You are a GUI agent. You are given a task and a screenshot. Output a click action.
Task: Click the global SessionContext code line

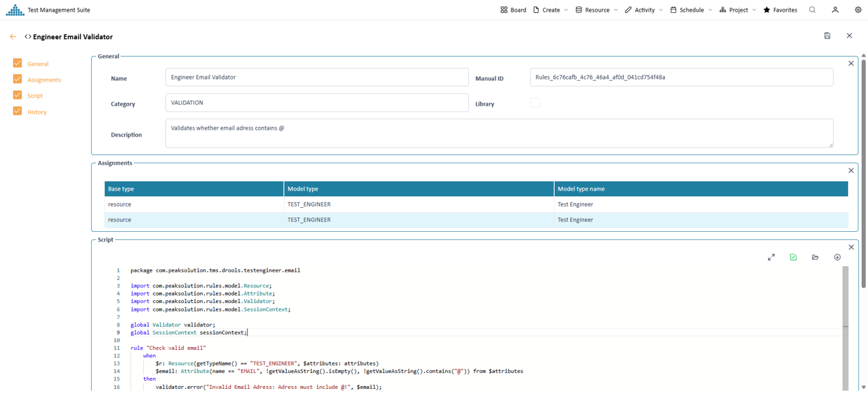[189, 333]
